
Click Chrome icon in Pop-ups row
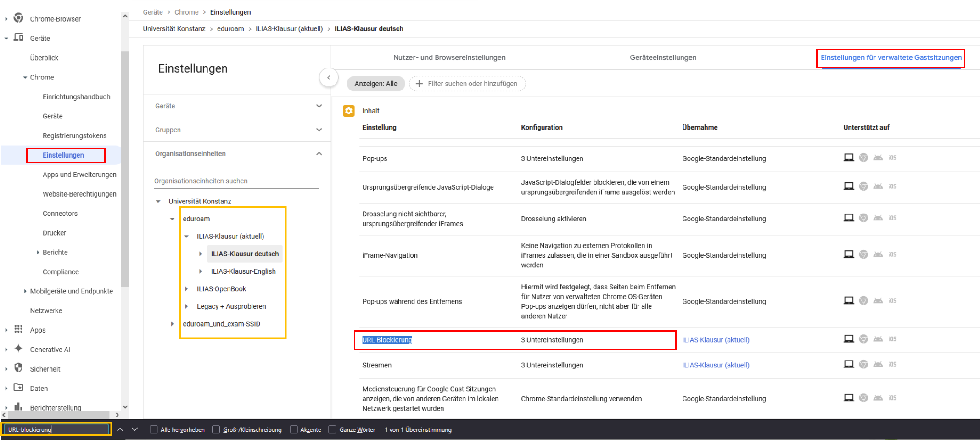[x=863, y=158]
